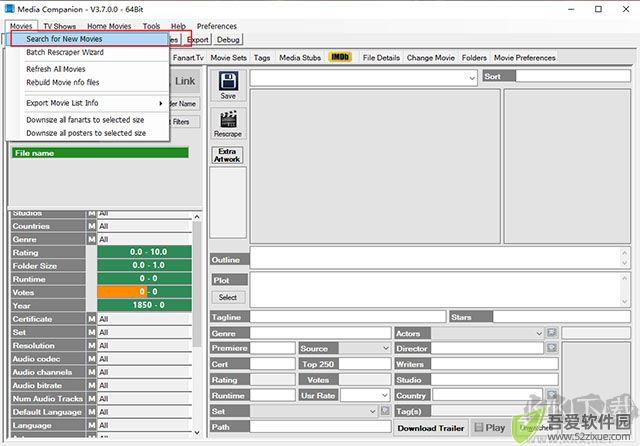Click the Save floppy disk icon

(228, 81)
